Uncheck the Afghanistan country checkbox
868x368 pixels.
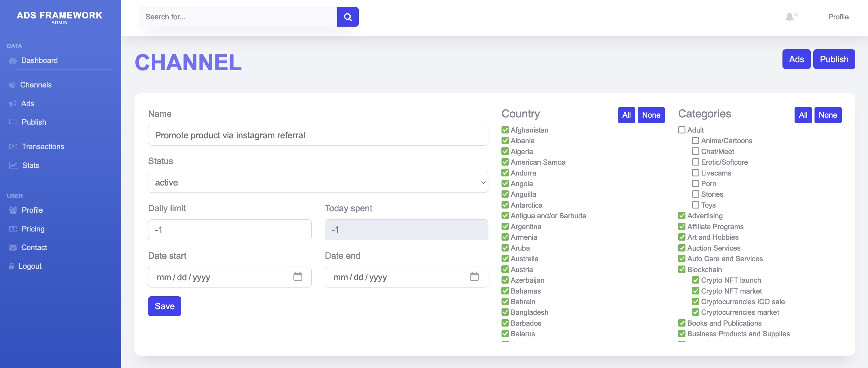point(505,130)
